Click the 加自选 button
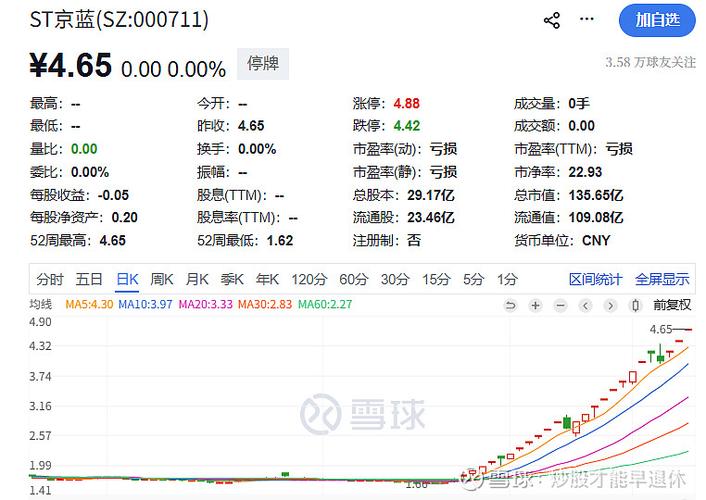 pyautogui.click(x=657, y=20)
